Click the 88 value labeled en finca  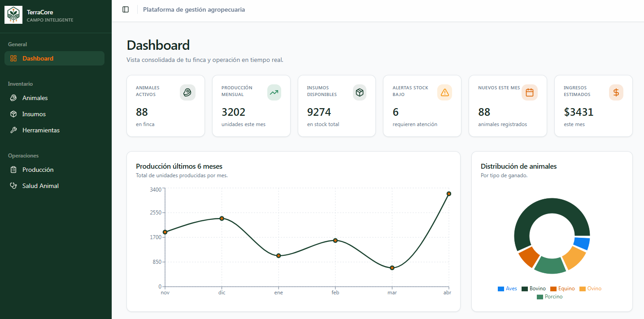[x=142, y=112]
